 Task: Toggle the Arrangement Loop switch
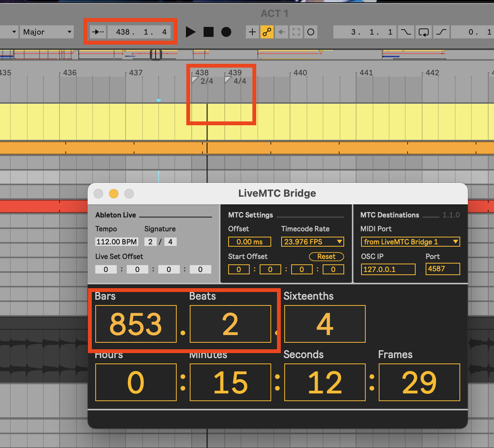pyautogui.click(x=423, y=32)
